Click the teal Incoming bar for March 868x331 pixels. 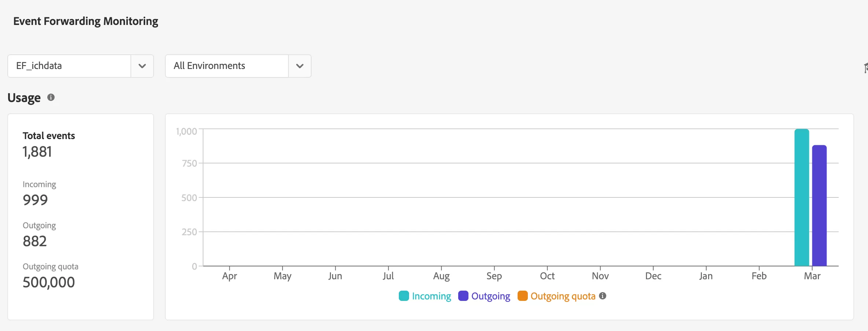[802, 197]
